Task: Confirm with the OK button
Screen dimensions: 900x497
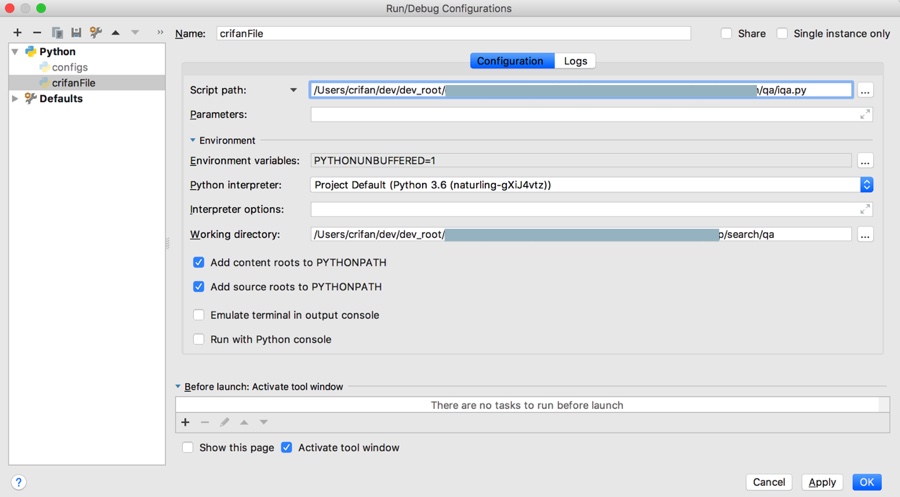Action: 867,482
